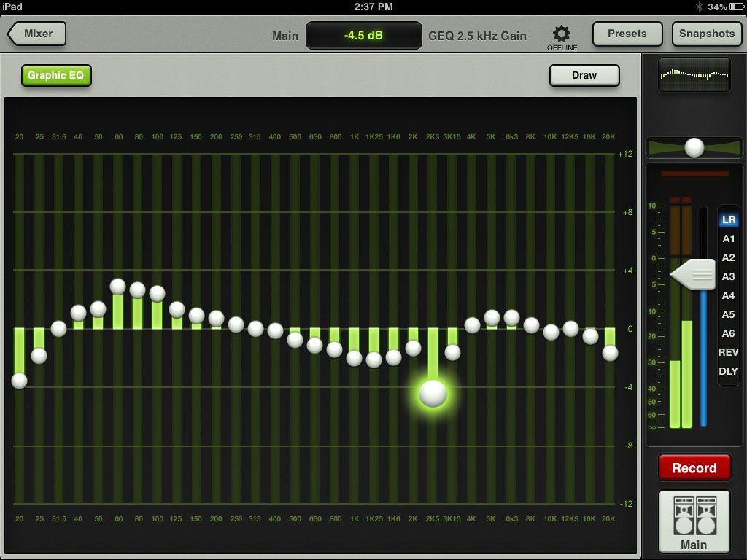747x560 pixels.
Task: Select the A2 aux output
Action: 729,257
